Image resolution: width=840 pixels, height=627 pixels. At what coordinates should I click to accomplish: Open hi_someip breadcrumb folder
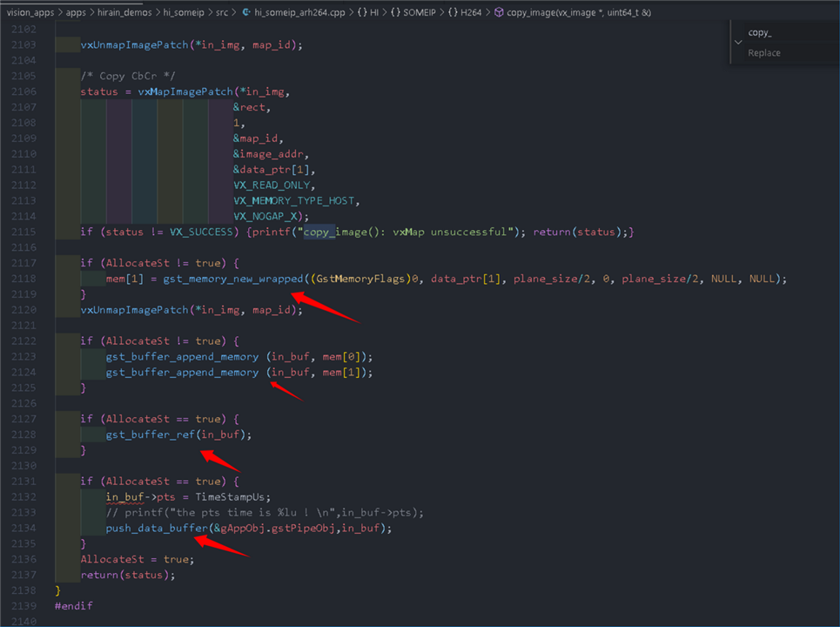[x=184, y=12]
